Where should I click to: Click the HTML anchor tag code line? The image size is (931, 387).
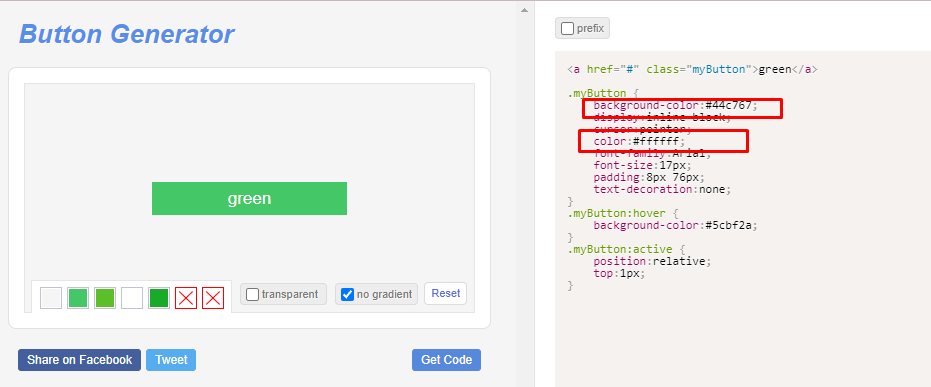692,69
